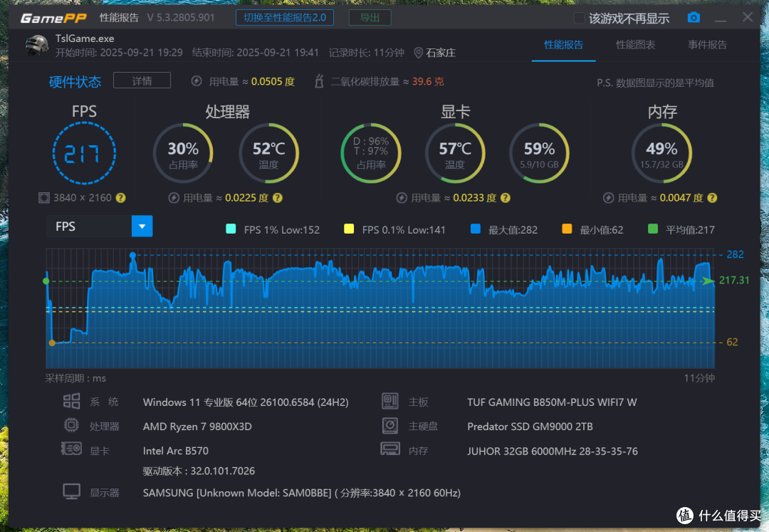
Task: Click the motherboard icon beside 主板
Action: tap(390, 401)
